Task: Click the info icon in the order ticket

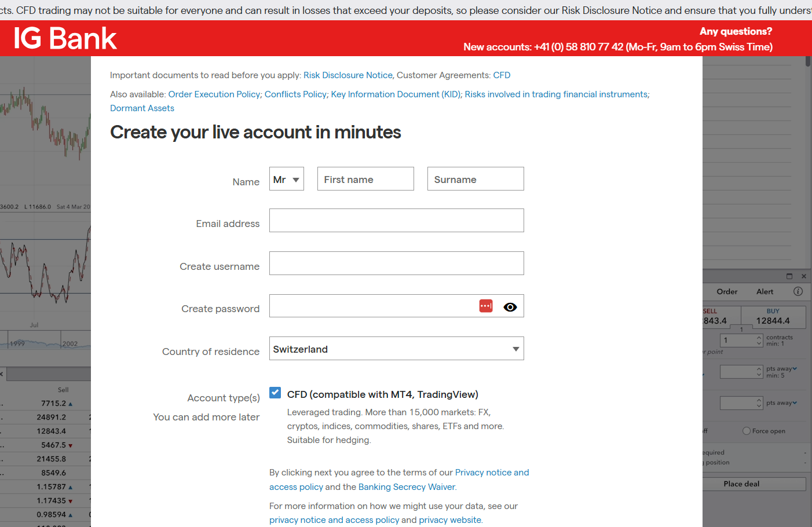Action: 798,291
